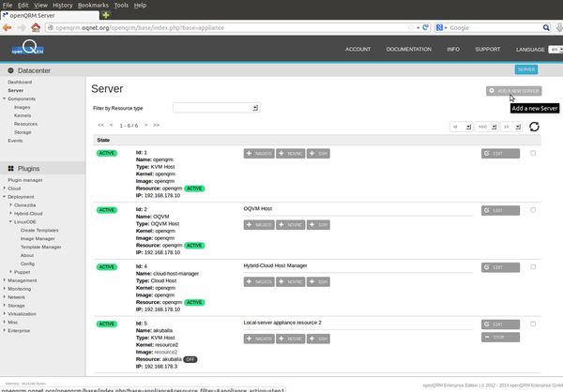Select checkbox for server openqrm id 1
Viewport: 563px width, 392px height.
(533, 153)
